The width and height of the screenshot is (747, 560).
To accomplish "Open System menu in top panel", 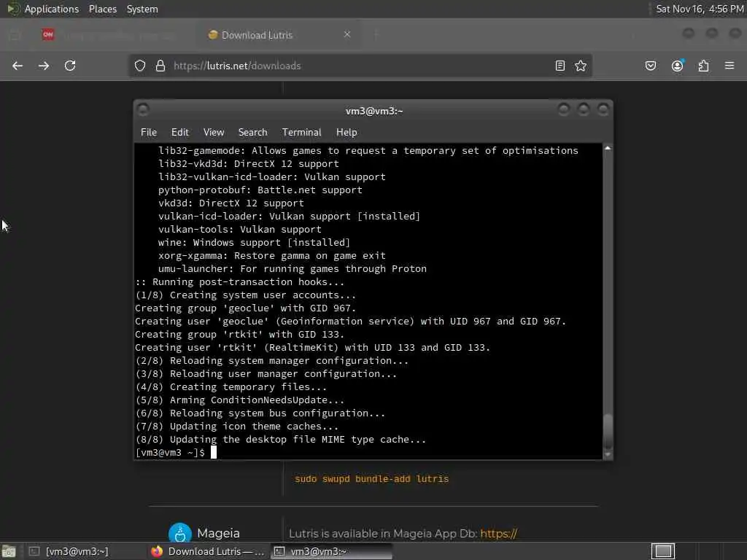I will (142, 9).
